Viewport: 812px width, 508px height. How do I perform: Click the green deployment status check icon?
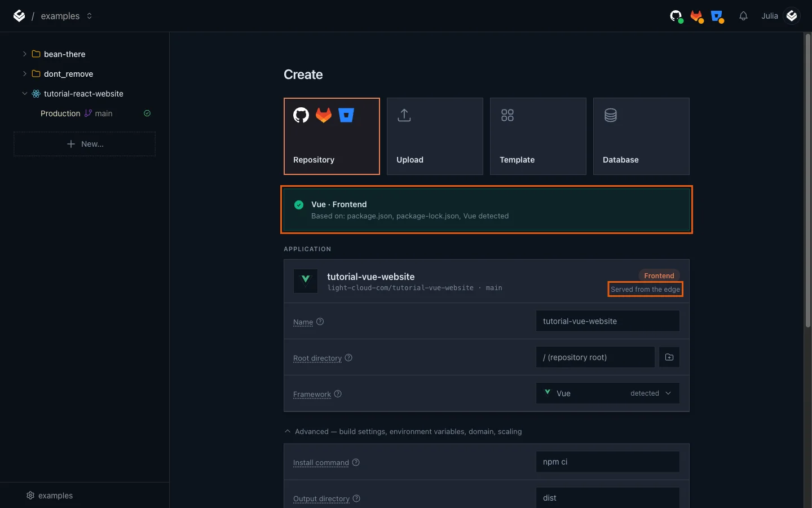click(x=147, y=113)
